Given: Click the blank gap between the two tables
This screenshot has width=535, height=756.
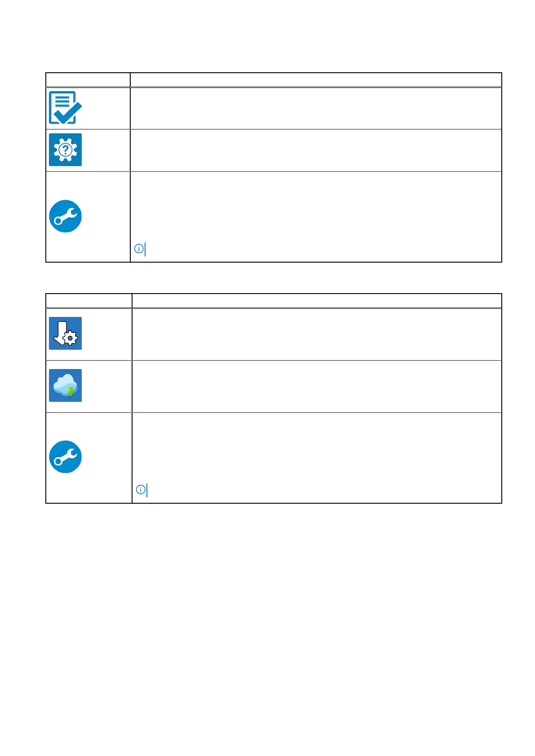Looking at the screenshot, I should 273,277.
